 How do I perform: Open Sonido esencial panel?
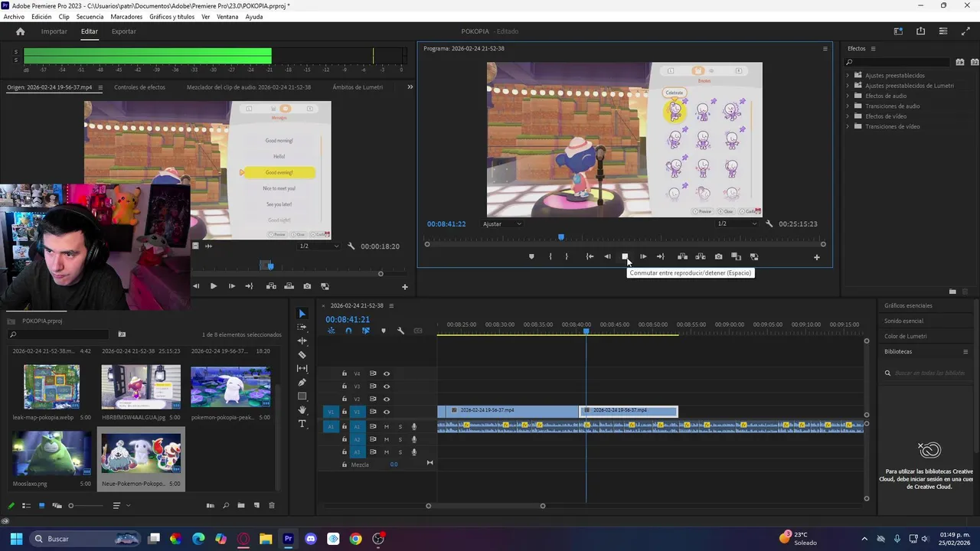click(x=903, y=321)
